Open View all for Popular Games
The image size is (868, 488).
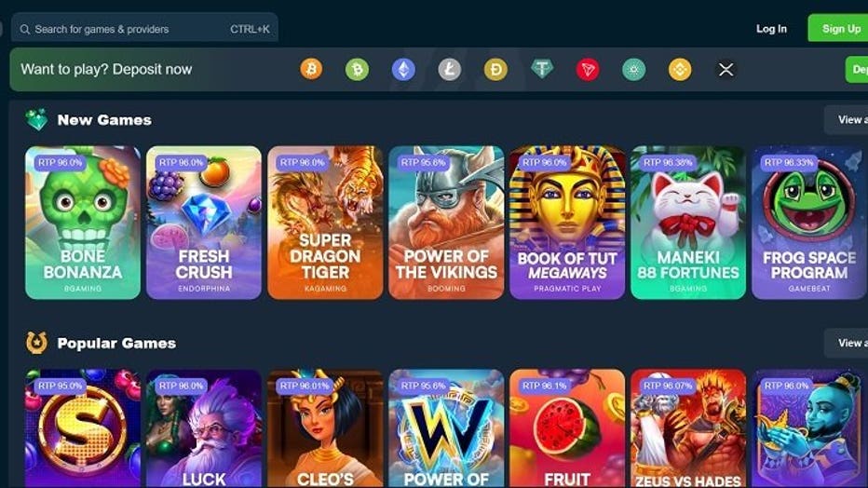(846, 343)
